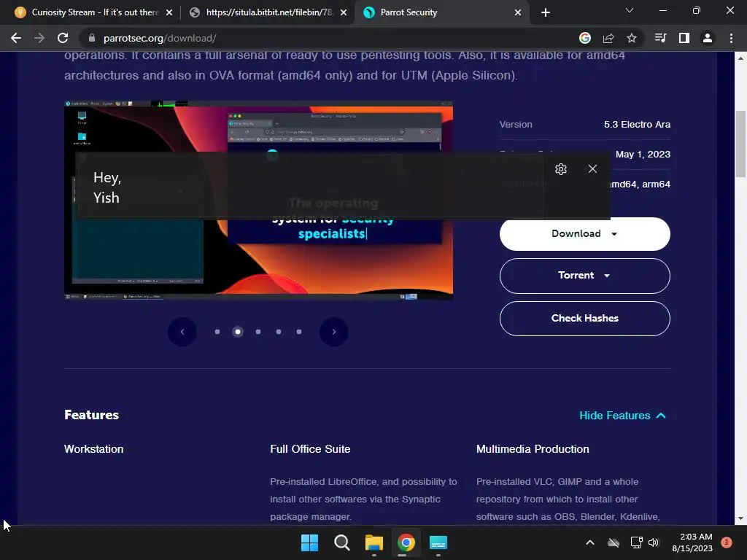
Task: Show hidden system tray icons
Action: (x=589, y=542)
